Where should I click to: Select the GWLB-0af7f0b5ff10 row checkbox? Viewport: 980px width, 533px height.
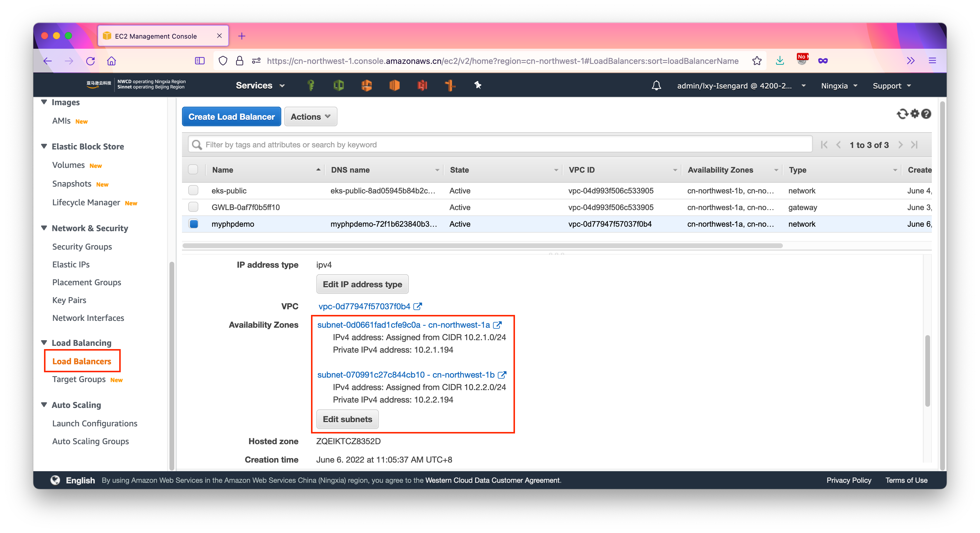coord(193,207)
